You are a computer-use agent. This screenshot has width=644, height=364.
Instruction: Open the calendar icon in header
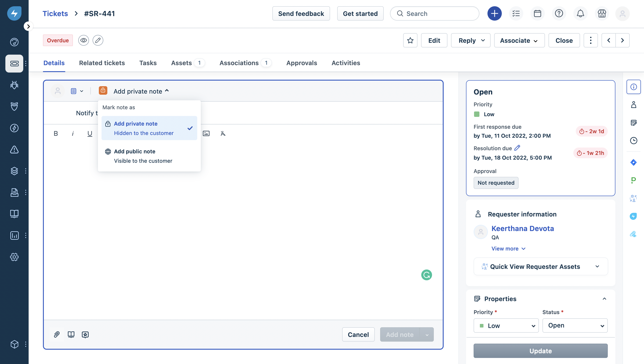(537, 13)
